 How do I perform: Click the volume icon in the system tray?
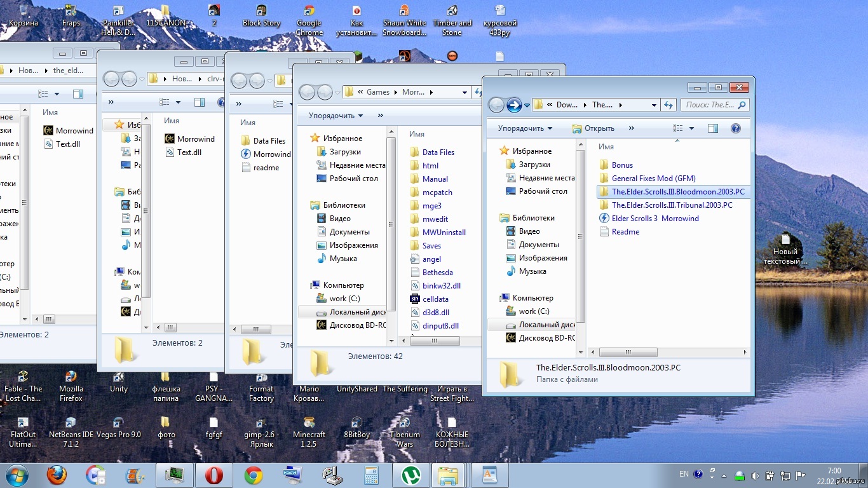pos(756,475)
